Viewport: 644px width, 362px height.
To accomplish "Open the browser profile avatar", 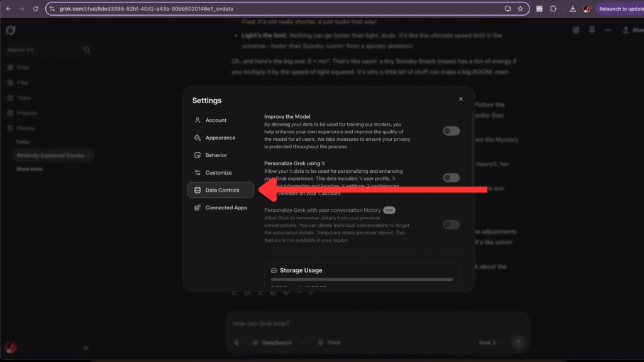I will [587, 9].
